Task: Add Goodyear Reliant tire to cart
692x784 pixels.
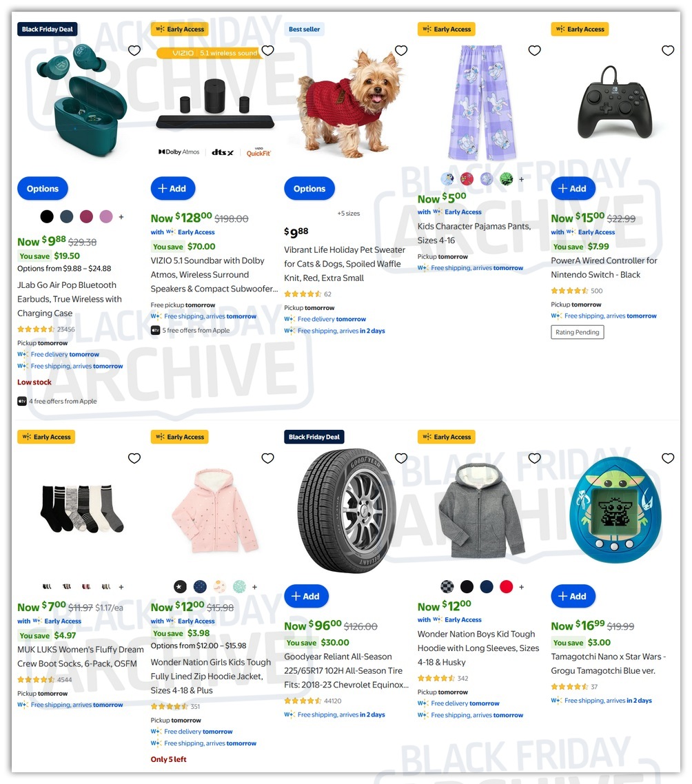Action: pos(306,596)
